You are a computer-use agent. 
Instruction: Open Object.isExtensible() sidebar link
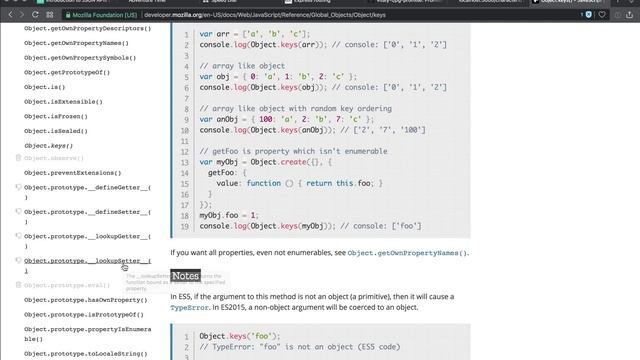[63, 102]
